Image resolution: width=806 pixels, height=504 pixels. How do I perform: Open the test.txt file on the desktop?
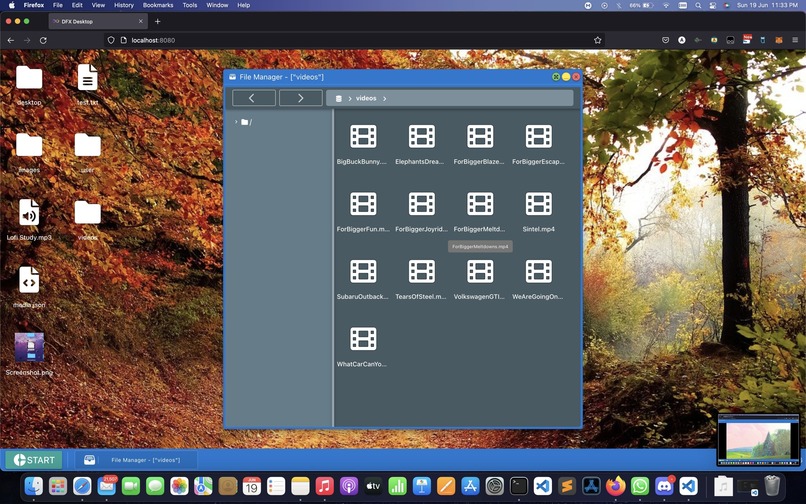coord(87,78)
